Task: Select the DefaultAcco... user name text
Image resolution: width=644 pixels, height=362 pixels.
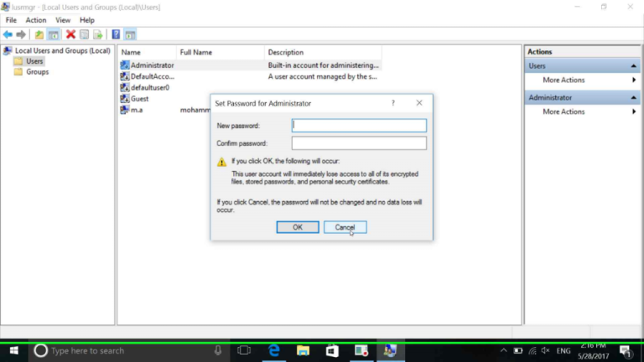Action: [x=153, y=76]
